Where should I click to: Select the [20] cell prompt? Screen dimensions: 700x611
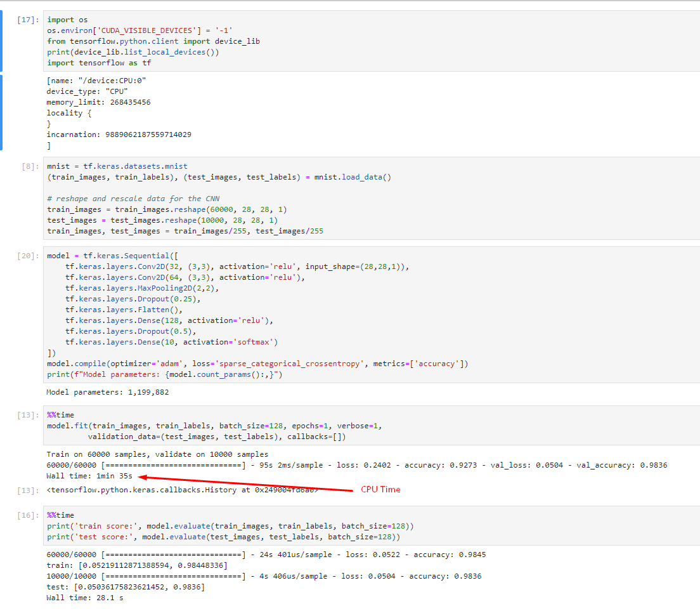28,256
